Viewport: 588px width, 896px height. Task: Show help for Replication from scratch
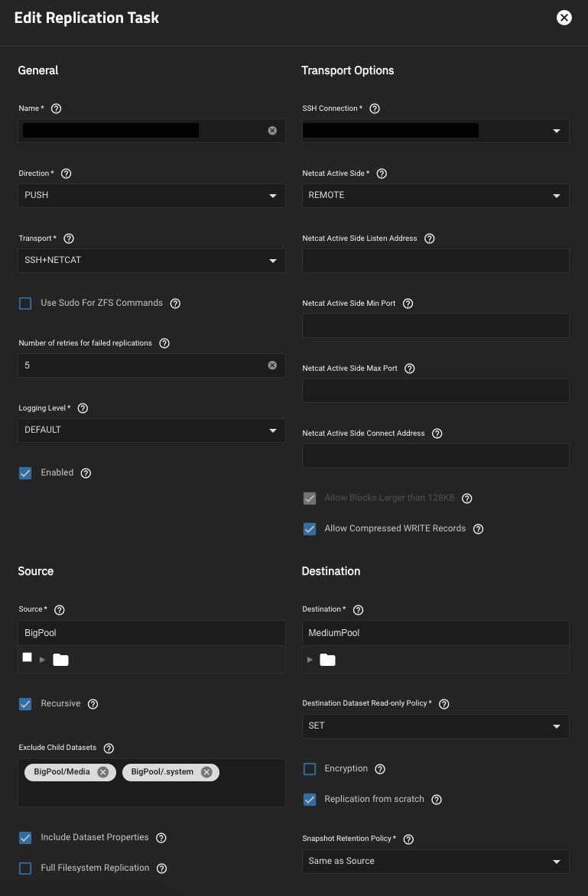tap(437, 800)
